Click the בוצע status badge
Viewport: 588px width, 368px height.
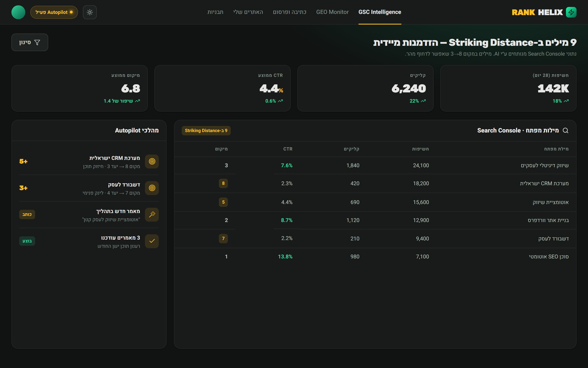coord(27,241)
